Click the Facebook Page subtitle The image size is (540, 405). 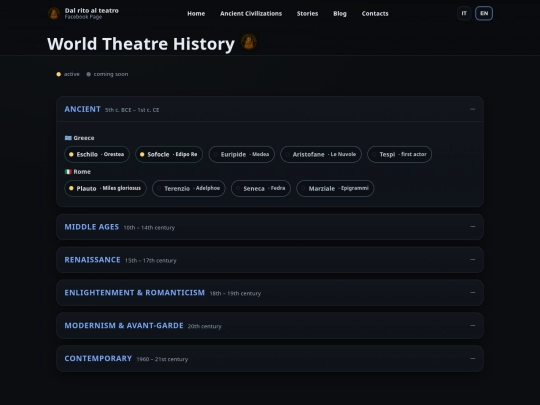point(83,17)
